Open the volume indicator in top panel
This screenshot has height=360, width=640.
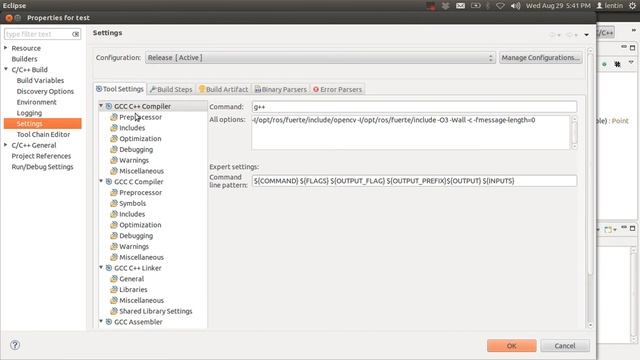516,6
